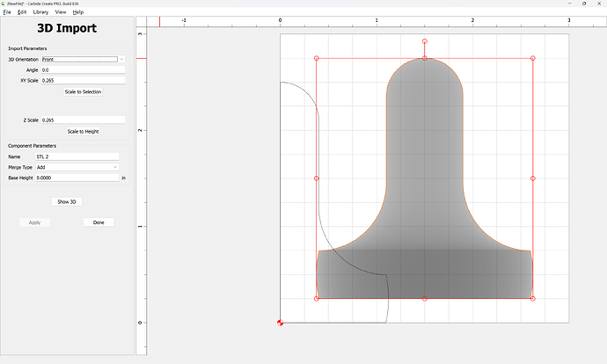Click the bottom-center selection handle
607x364 pixels.
[425, 299]
